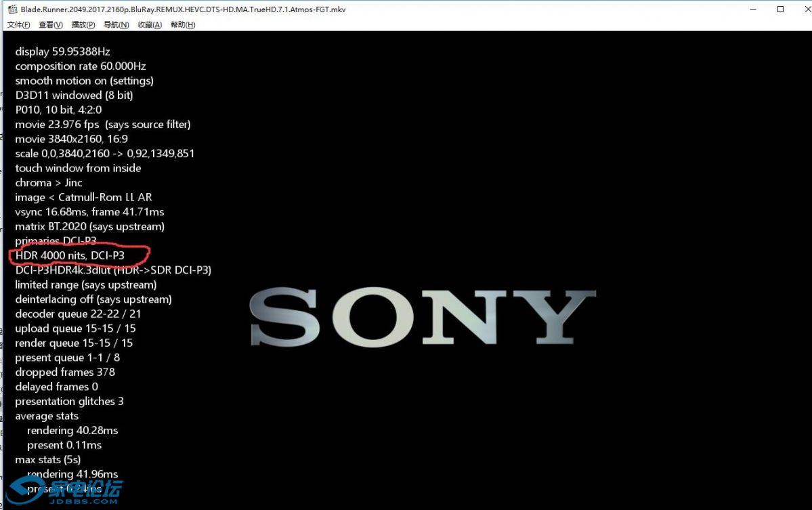Click the jdbbs.com watermark logo

point(66,491)
